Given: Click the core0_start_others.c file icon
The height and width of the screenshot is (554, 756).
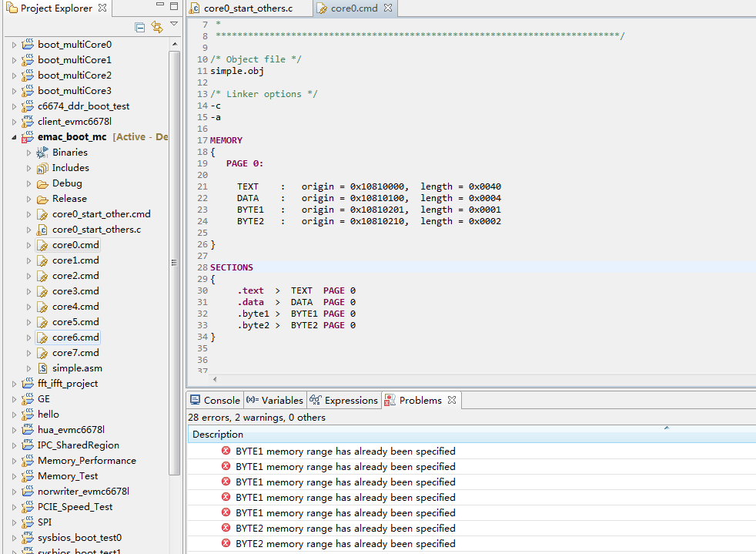Looking at the screenshot, I should [42, 230].
